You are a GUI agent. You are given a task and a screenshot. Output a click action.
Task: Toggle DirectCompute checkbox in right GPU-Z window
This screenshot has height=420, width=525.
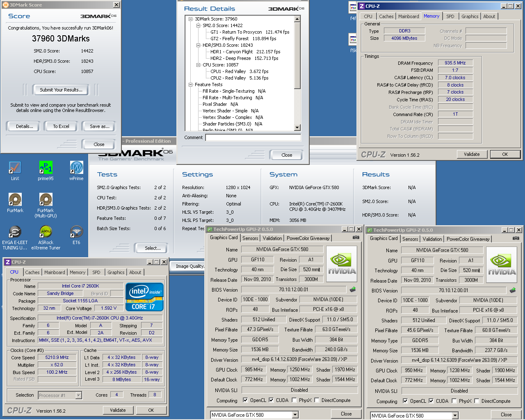(477, 401)
